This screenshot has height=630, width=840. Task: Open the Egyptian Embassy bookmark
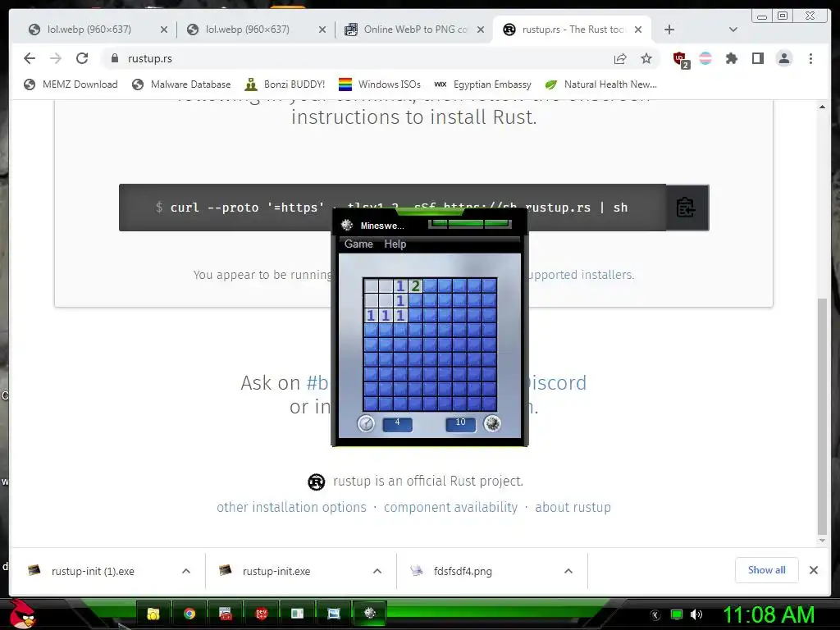point(482,84)
